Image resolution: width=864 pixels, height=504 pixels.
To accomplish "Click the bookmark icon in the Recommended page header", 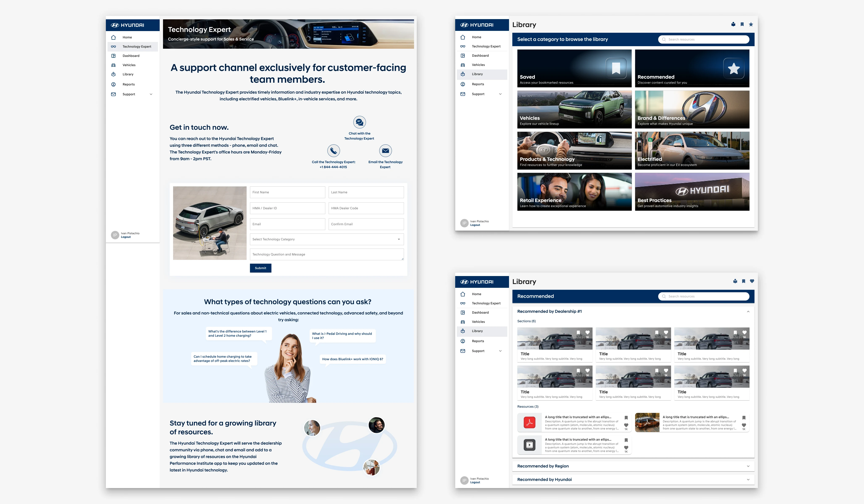I will (743, 281).
